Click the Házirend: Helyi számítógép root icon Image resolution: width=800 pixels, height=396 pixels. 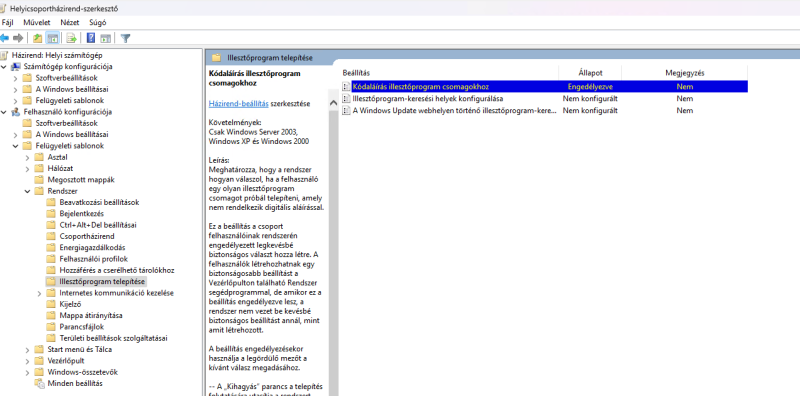click(x=4, y=55)
